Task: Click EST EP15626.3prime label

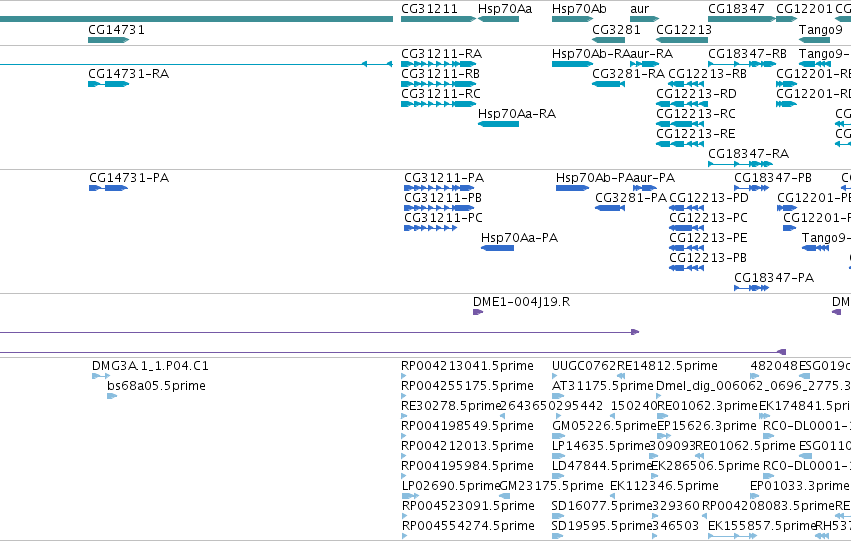Action: point(707,426)
